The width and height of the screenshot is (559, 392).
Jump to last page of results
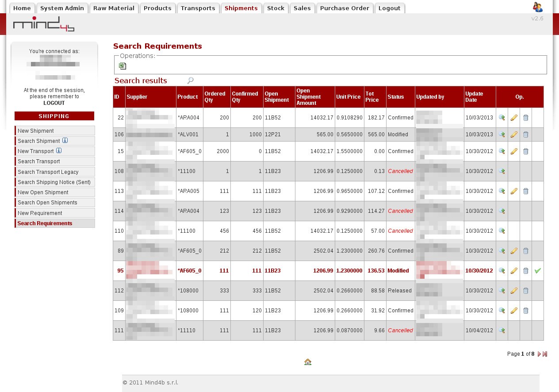[x=545, y=354]
